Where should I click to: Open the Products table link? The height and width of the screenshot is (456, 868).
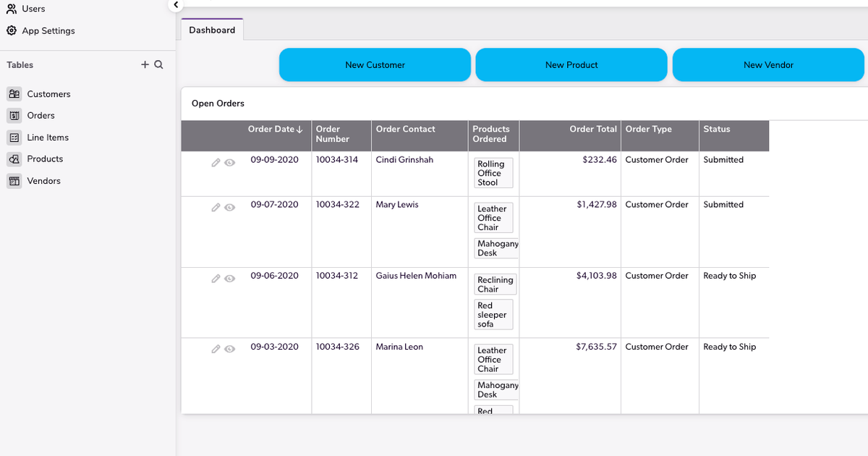(x=45, y=159)
